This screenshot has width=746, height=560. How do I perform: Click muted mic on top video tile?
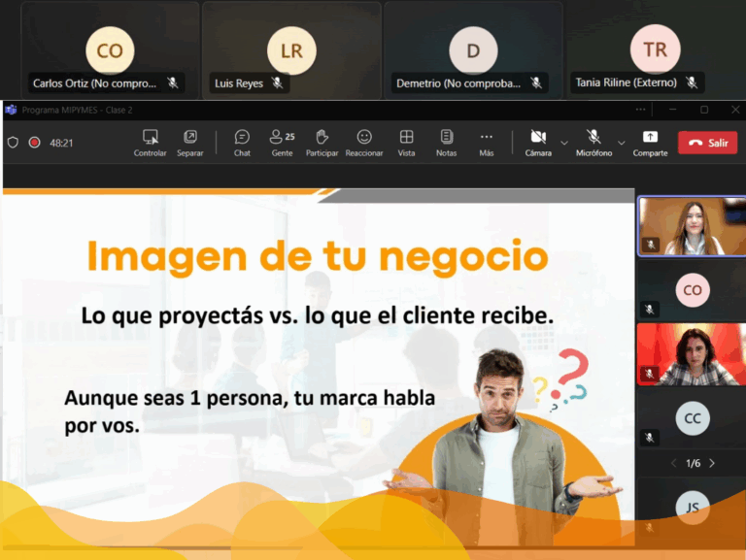pyautogui.click(x=651, y=245)
